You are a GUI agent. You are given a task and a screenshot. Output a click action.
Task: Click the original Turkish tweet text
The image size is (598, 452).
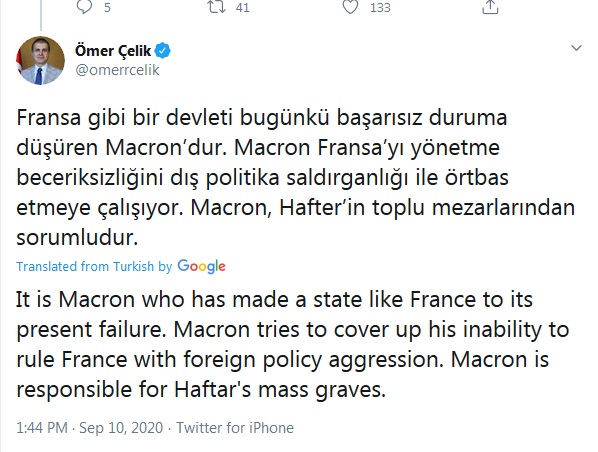pos(296,177)
